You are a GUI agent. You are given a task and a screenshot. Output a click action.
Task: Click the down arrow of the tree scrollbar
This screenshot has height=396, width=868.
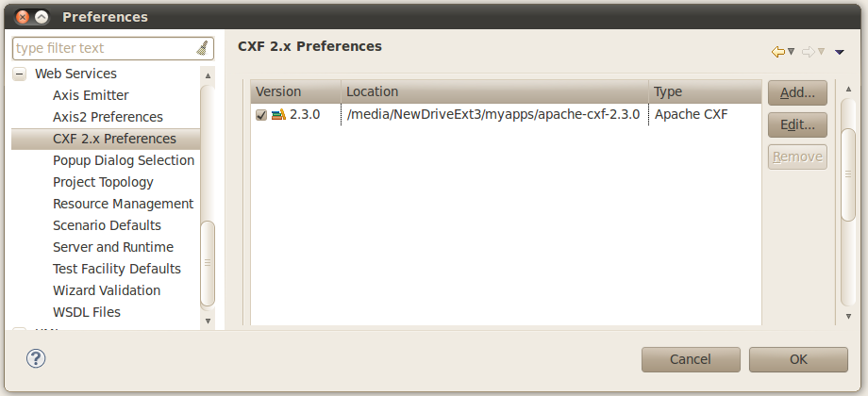click(x=209, y=322)
